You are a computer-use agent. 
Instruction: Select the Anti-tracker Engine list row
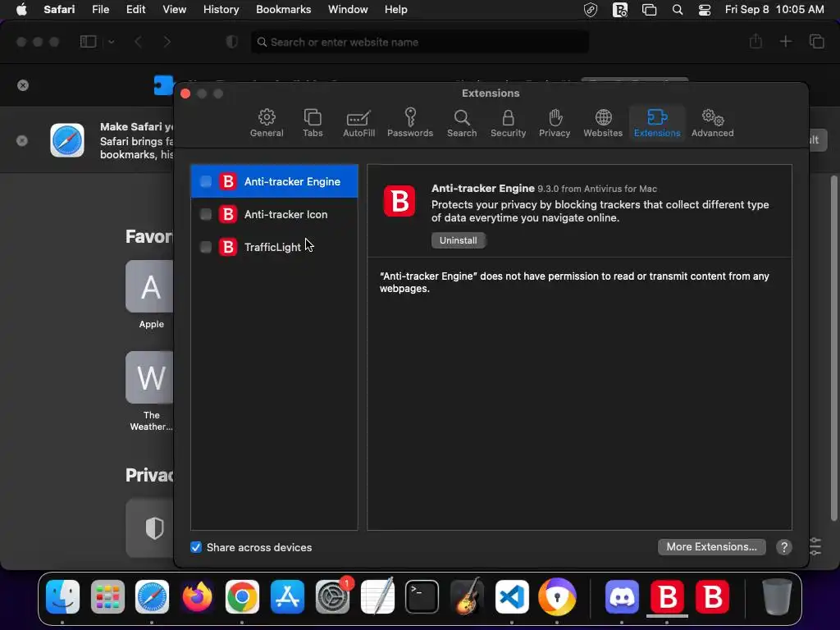pos(274,181)
